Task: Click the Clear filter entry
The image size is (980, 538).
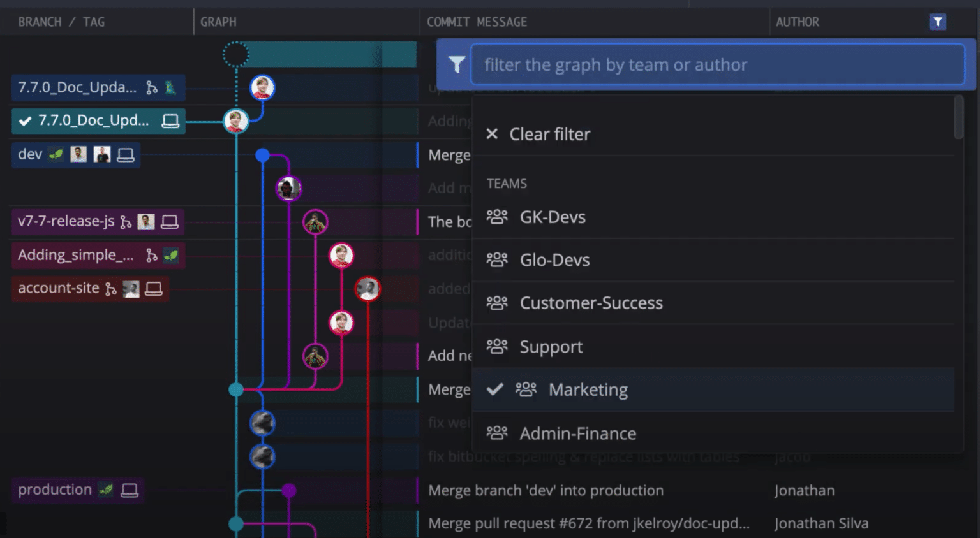Action: (x=549, y=134)
